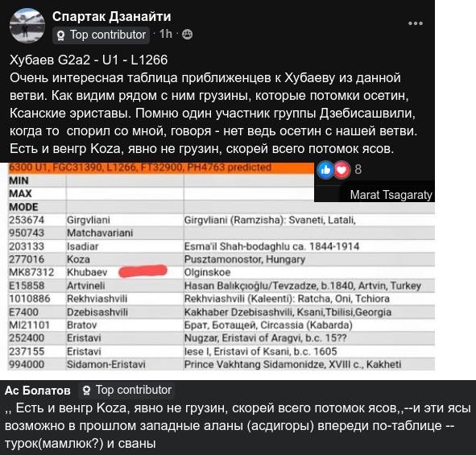Click Eristavi name in row 252400
Screen dimensions: 476x455
[x=84, y=338]
